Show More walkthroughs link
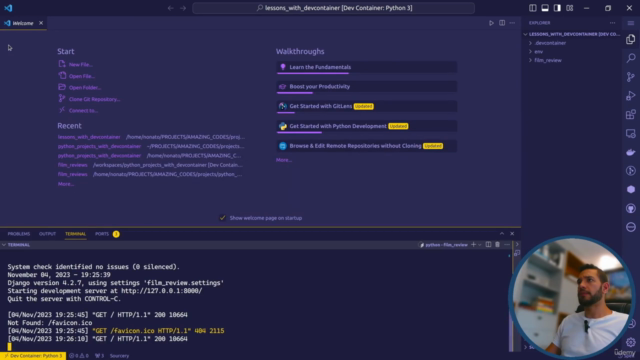This screenshot has width=640, height=360. click(284, 160)
